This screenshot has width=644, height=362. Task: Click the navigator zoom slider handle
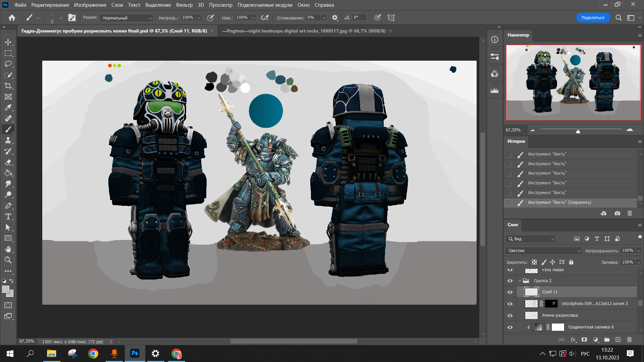(578, 131)
